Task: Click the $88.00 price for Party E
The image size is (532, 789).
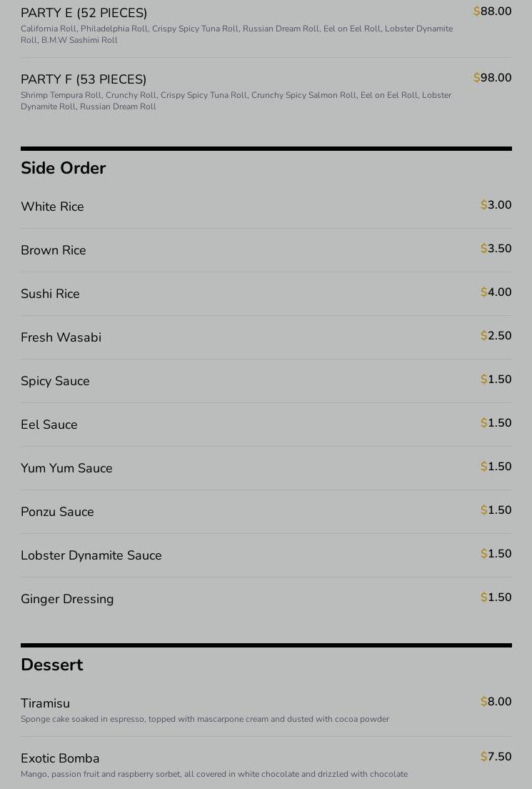Action: pos(492,11)
